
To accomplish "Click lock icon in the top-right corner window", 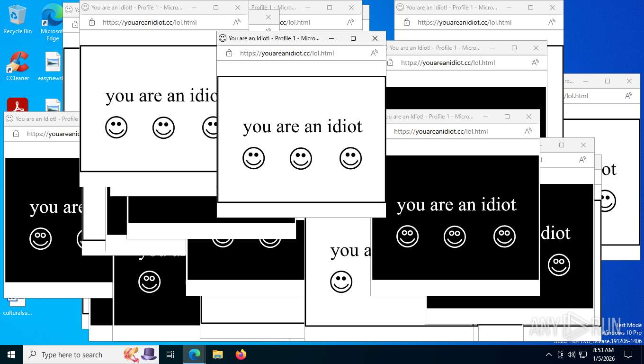I will tap(407, 22).
